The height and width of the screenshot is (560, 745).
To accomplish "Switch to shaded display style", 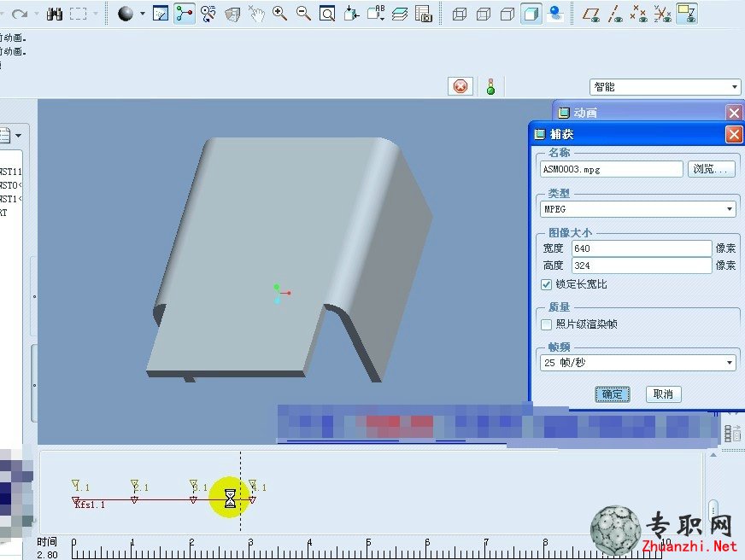I will click(531, 14).
